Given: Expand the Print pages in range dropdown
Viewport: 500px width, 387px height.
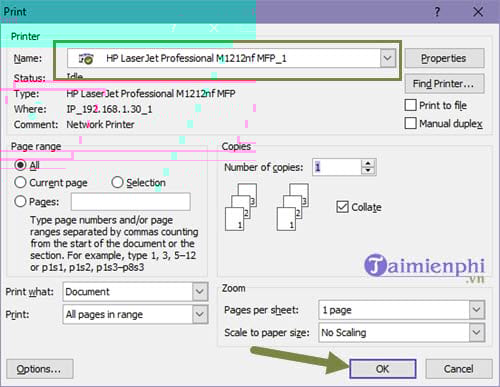Looking at the screenshot, I should [200, 314].
